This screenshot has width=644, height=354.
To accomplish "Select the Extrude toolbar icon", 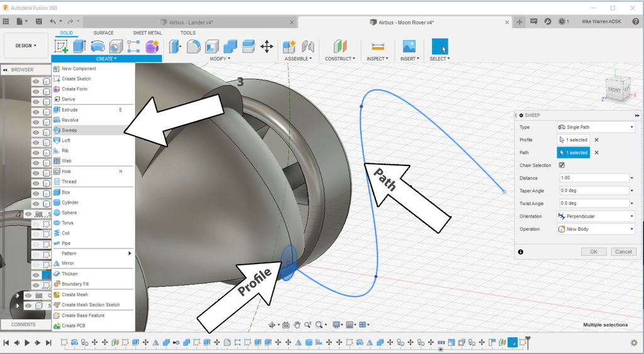I will pyautogui.click(x=79, y=47).
